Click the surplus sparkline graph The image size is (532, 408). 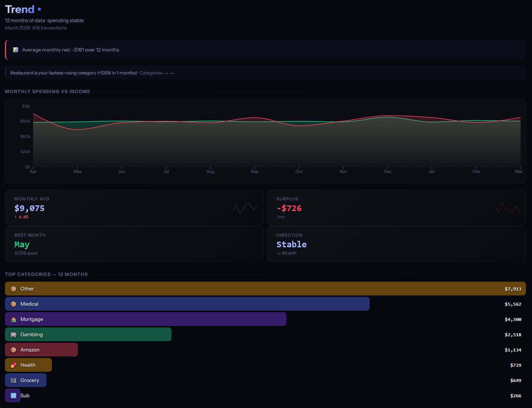[x=507, y=208]
